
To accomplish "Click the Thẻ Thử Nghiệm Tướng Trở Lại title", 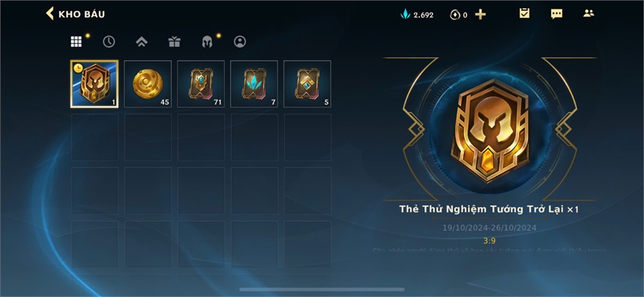I will click(482, 209).
